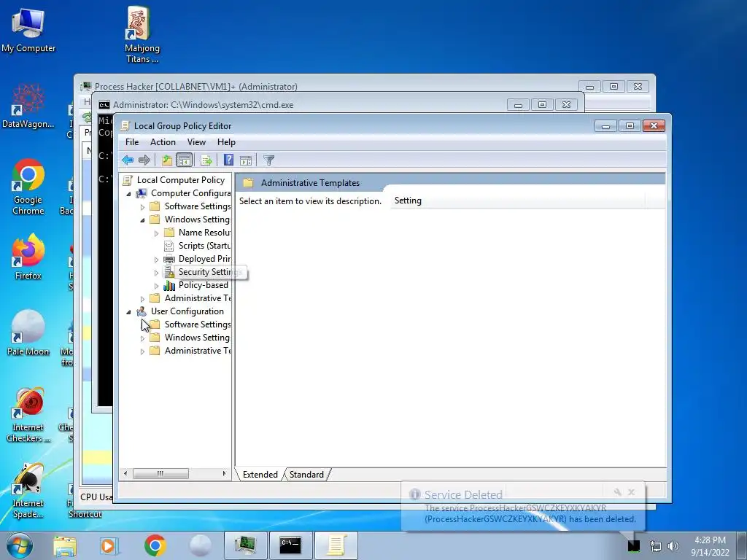Open Internet Checkers desktop shortcut

click(x=28, y=414)
